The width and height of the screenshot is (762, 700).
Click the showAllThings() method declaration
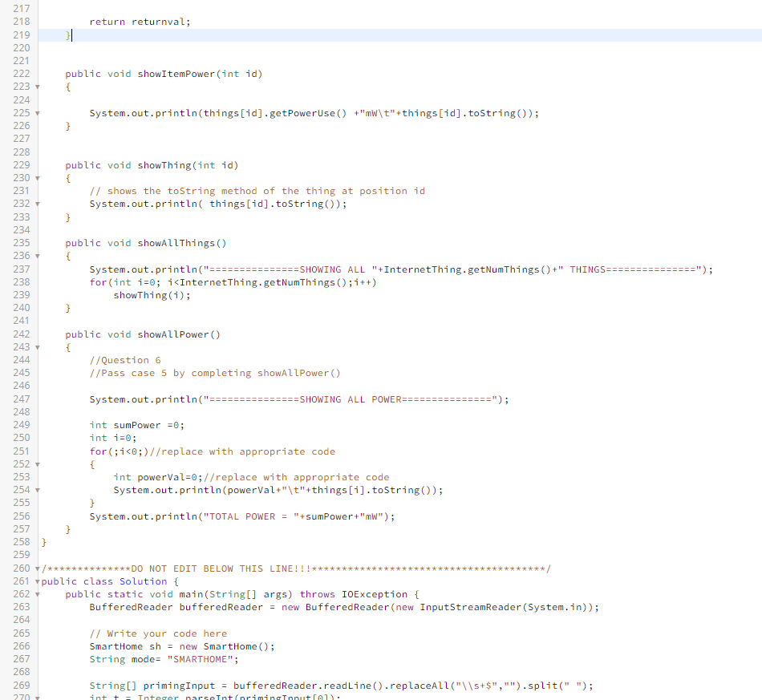146,243
